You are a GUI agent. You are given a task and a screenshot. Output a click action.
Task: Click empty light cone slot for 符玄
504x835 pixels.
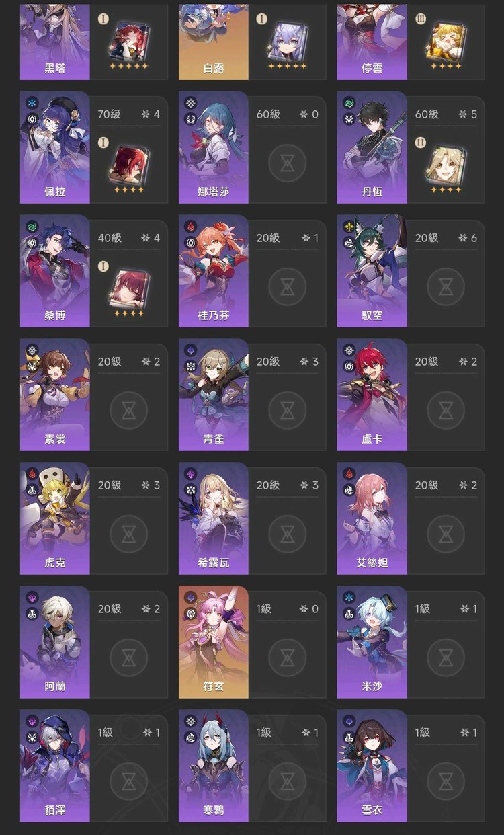click(x=287, y=658)
